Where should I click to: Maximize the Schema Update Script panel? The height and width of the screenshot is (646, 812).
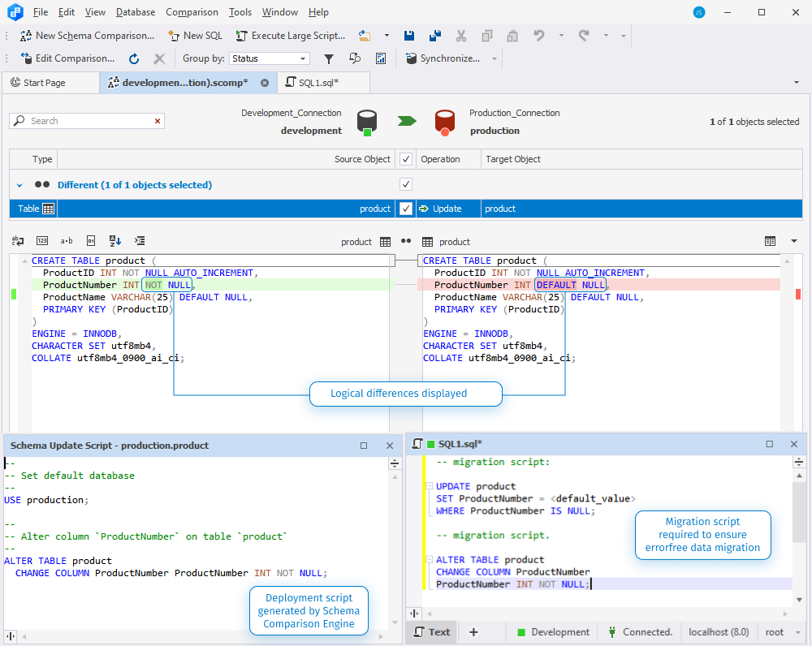[364, 446]
